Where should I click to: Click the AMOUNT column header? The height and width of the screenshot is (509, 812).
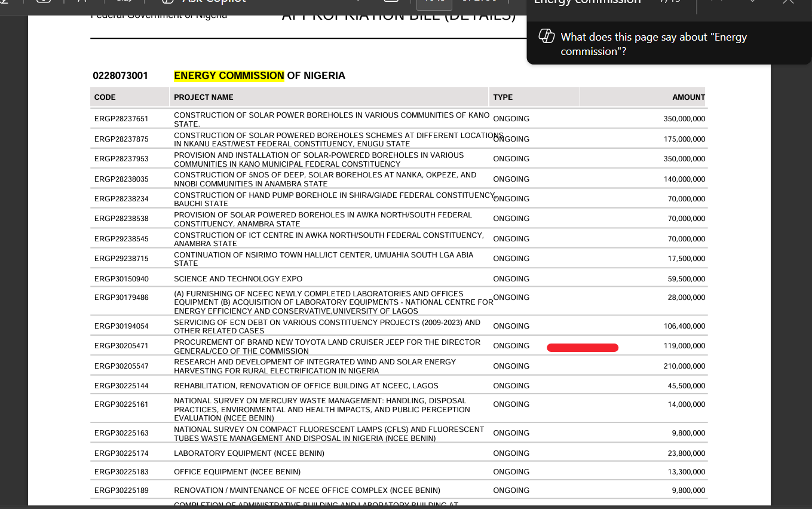[x=688, y=97]
